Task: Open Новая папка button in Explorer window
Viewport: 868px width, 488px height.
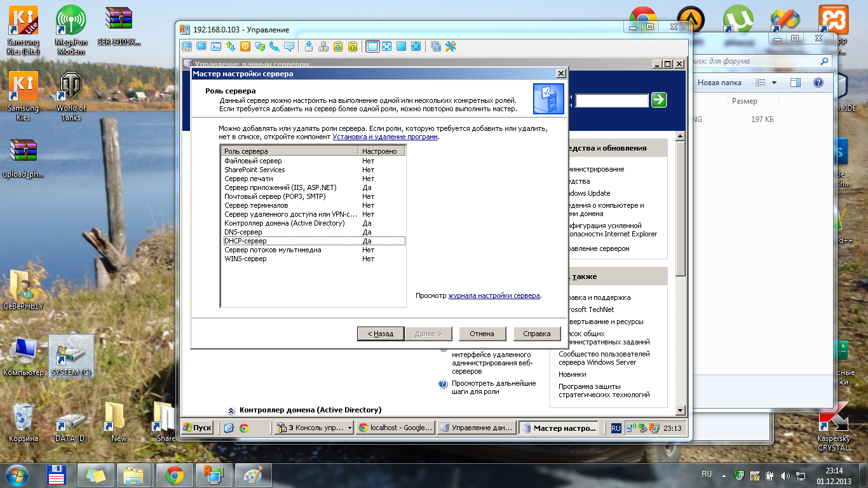Action: tap(719, 83)
